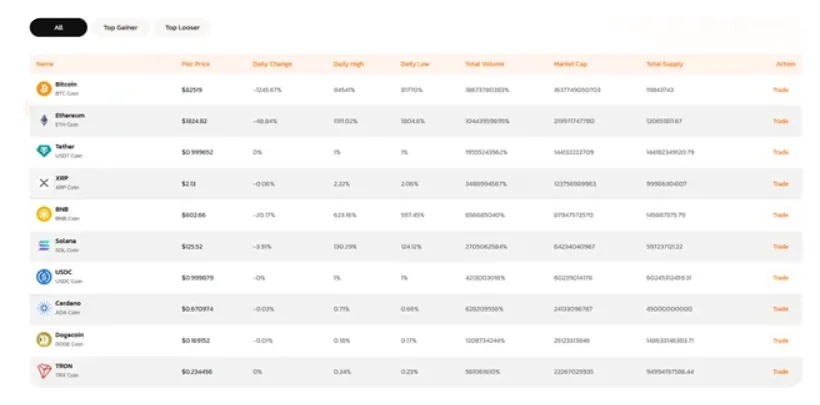
Task: Click the USDC coin icon
Action: [x=43, y=277]
